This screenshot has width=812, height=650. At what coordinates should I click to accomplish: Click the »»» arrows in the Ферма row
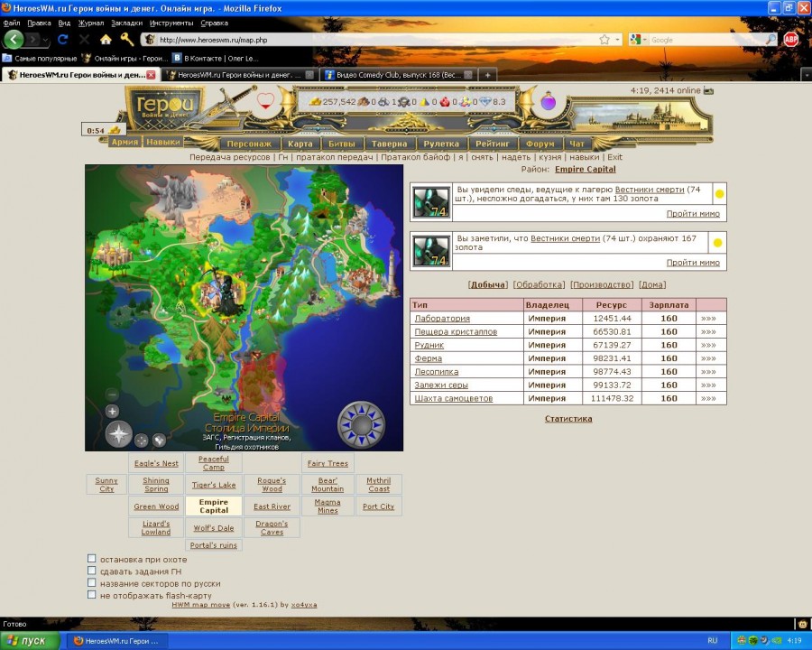pyautogui.click(x=708, y=358)
